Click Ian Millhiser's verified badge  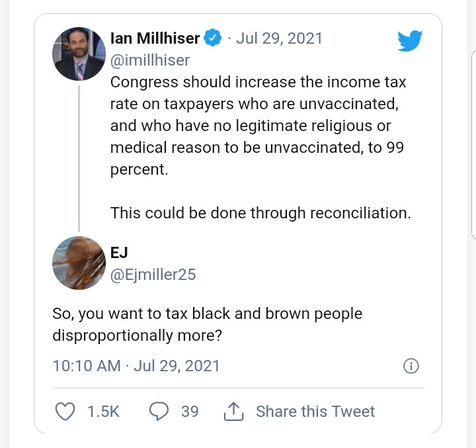coord(212,38)
